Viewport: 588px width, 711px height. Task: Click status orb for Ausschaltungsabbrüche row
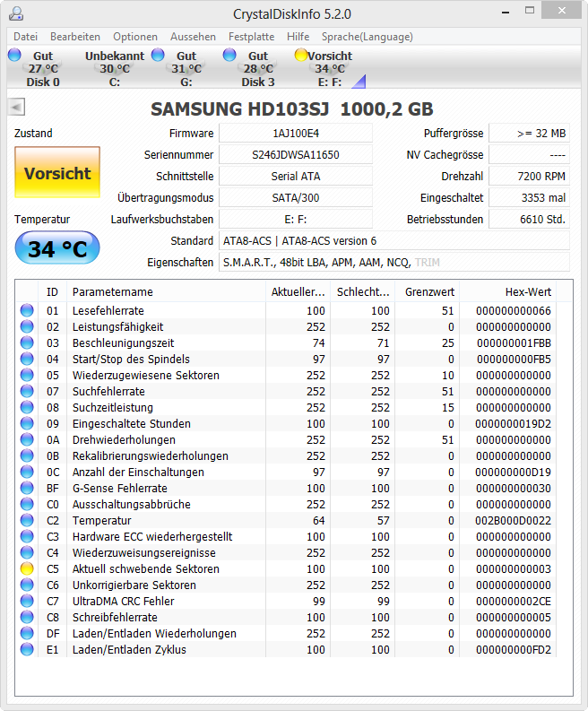click(x=27, y=504)
